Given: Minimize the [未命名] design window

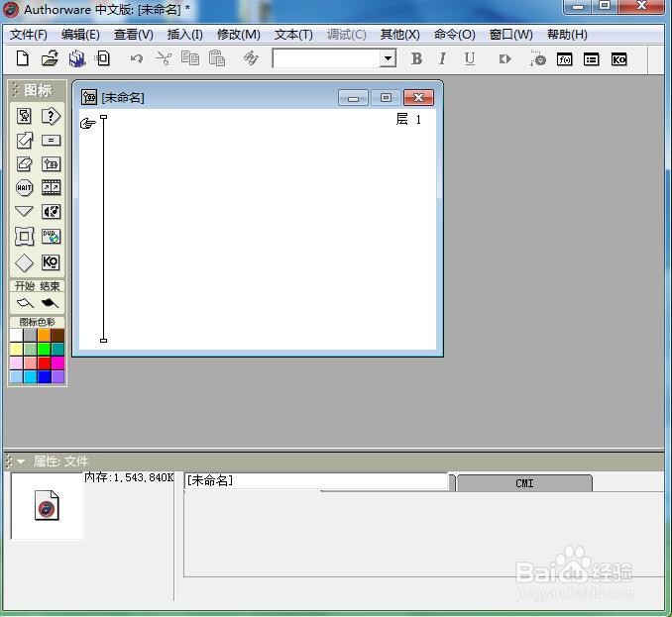Looking at the screenshot, I should tap(353, 98).
